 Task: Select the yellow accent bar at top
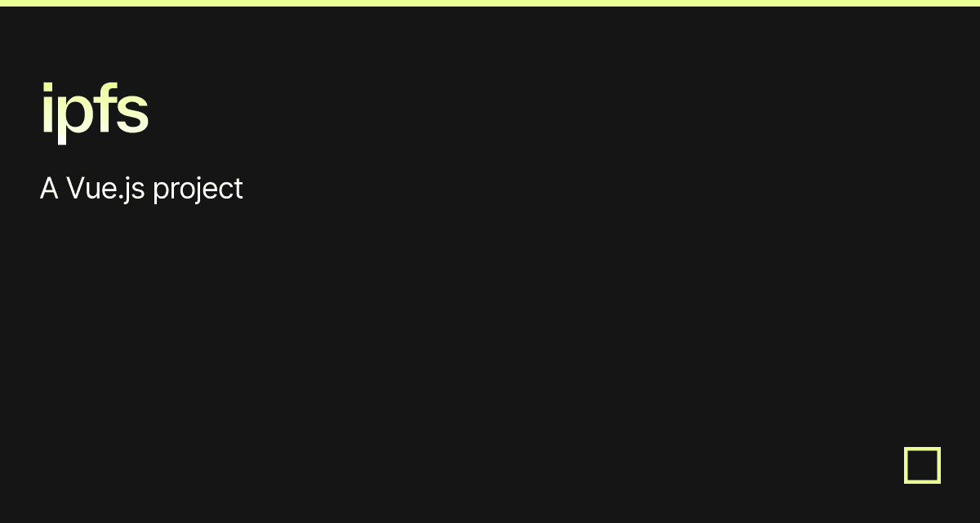pyautogui.click(x=490, y=3)
